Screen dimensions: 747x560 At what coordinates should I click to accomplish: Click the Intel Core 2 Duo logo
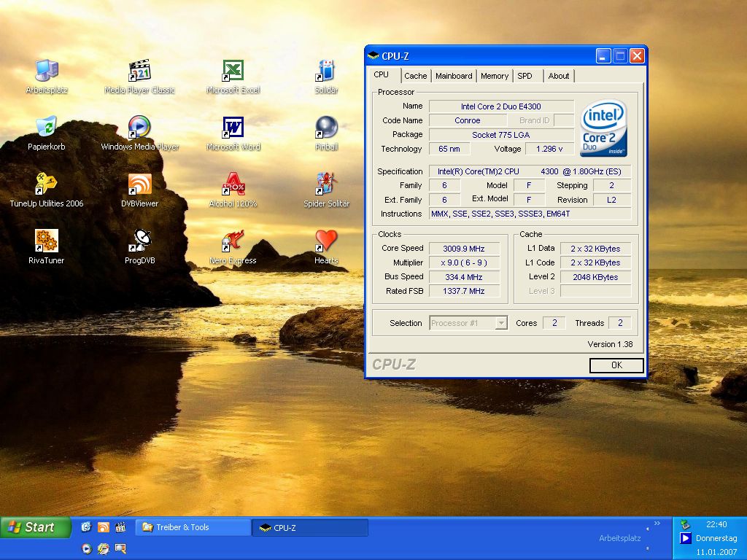603,128
